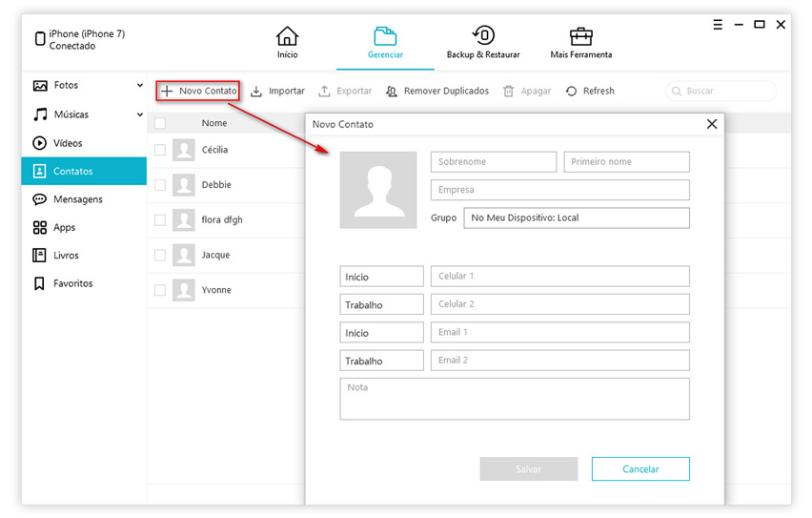Viewport: 812px width, 518px height.
Task: Switch to the Gerenciar tab
Action: tap(385, 43)
